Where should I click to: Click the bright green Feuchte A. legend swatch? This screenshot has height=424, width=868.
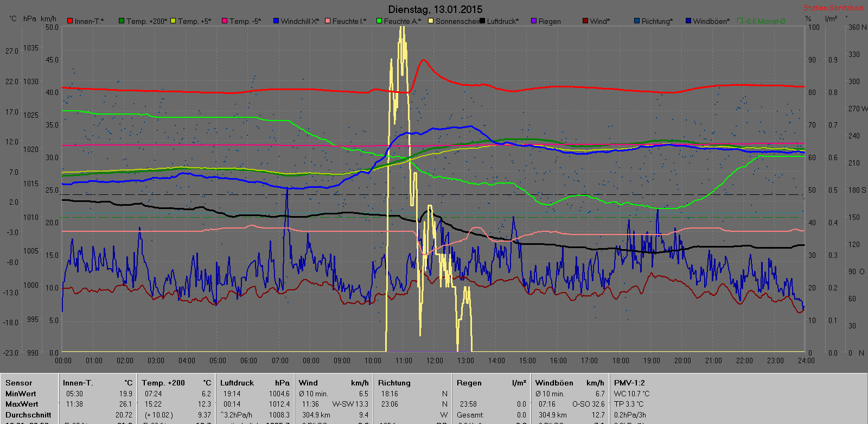tap(379, 21)
